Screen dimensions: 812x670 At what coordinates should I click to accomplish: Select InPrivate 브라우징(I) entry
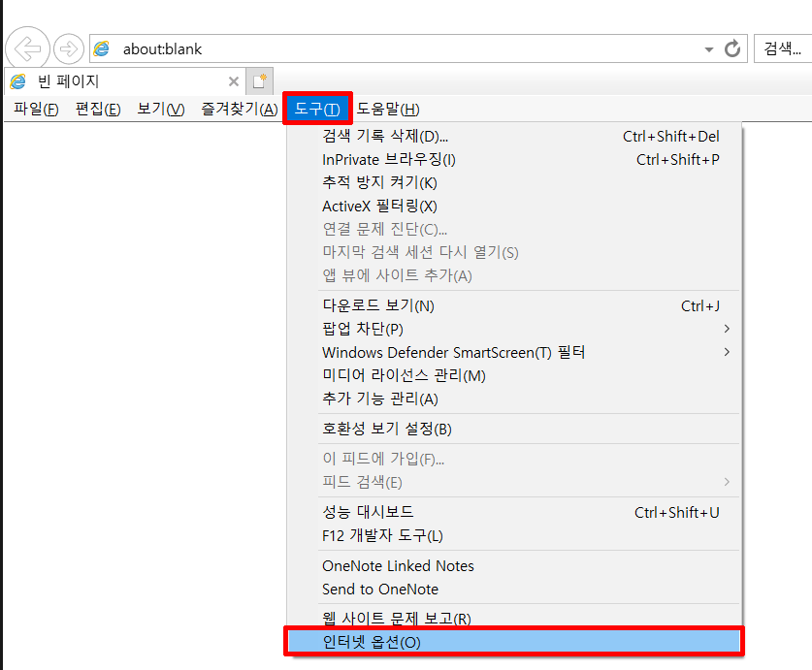tap(515, 159)
